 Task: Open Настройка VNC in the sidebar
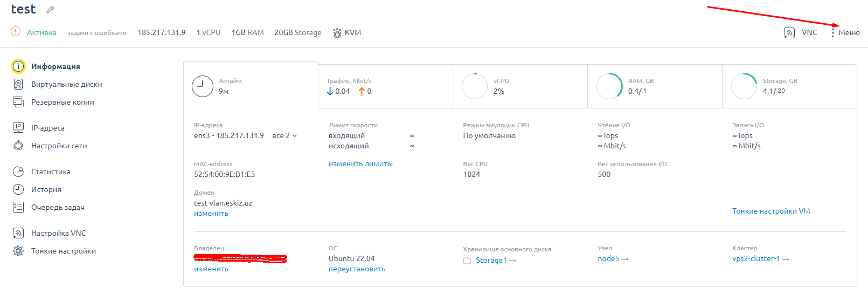point(58,233)
